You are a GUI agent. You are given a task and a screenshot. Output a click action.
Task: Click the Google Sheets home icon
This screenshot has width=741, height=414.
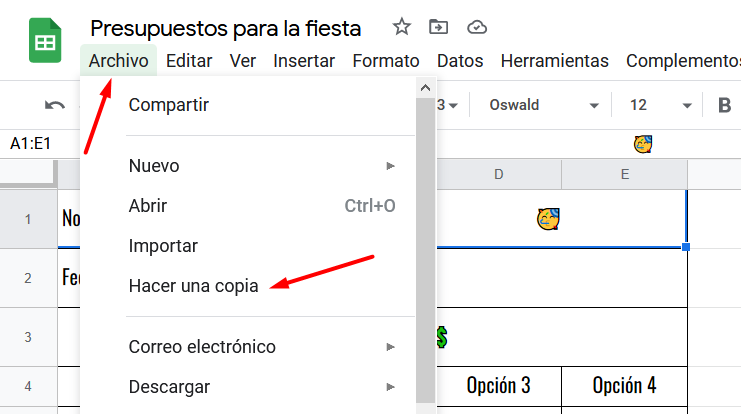(45, 40)
